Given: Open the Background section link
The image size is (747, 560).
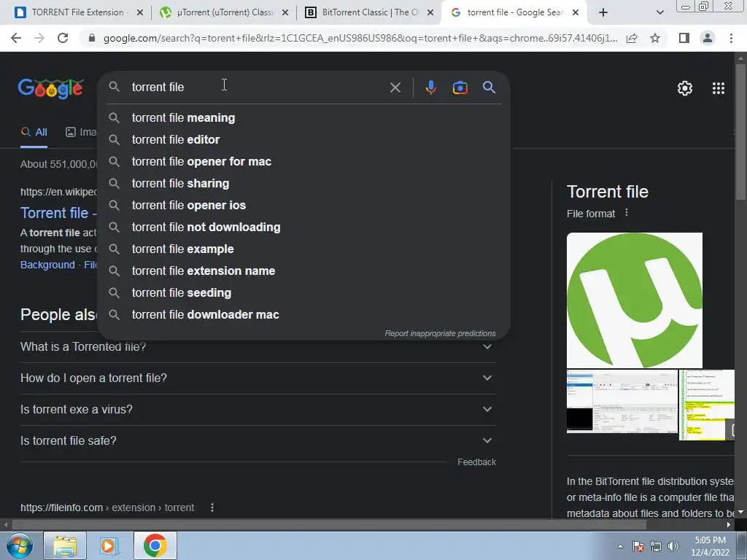Looking at the screenshot, I should click(47, 265).
